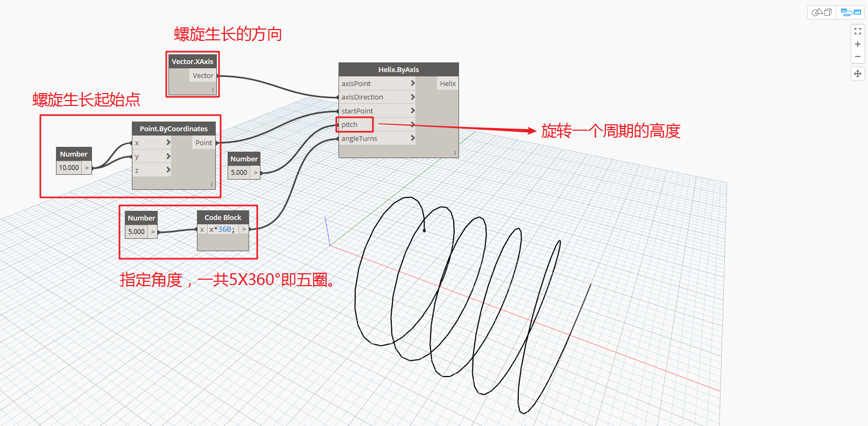Edit the x*360 code block expression

223,230
